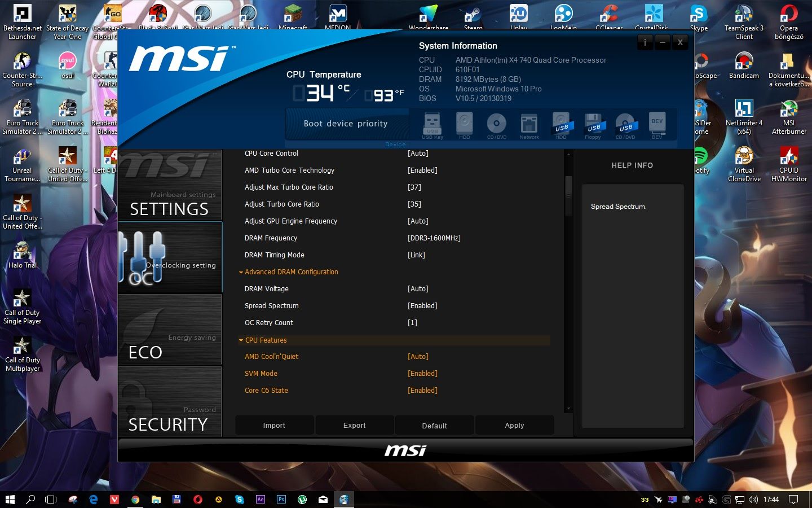Select Call of Duty Multiplayer desktop icon
Screen dimensions: 812x508
pos(23,354)
